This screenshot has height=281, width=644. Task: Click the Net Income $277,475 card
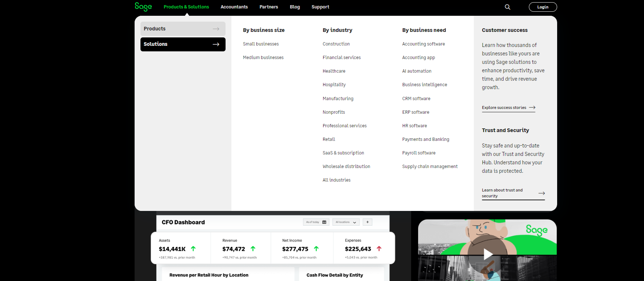(302, 248)
